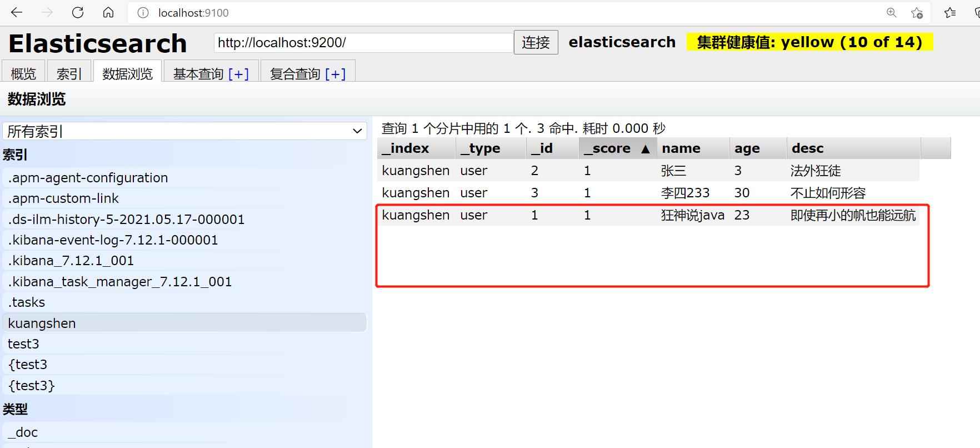Select the _doc type filter

(x=184, y=432)
